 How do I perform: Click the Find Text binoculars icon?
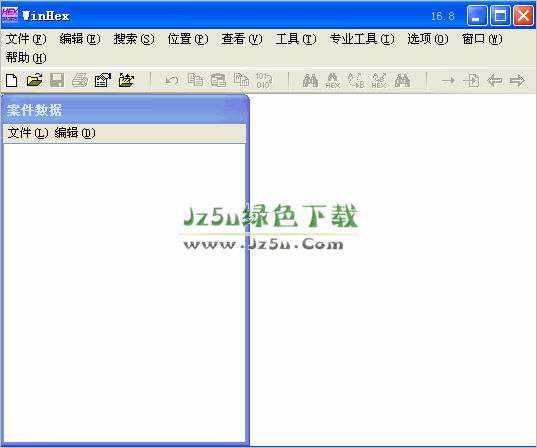click(310, 81)
